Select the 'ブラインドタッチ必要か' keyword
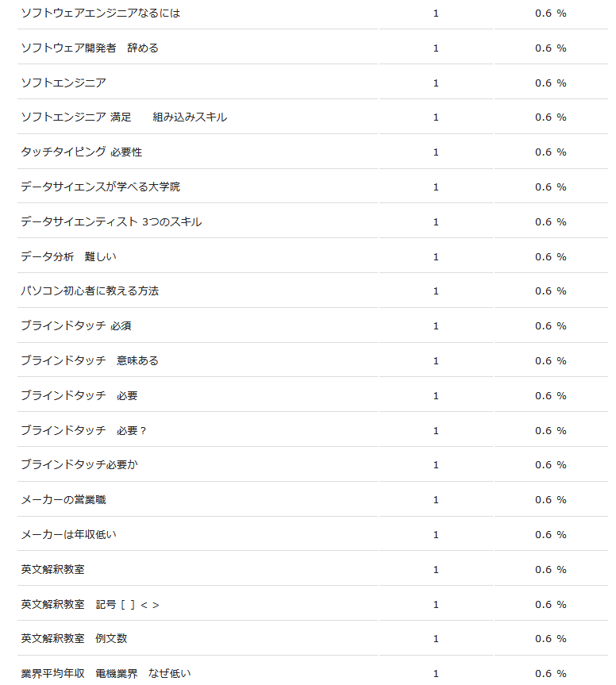This screenshot has height=685, width=616. coord(79,465)
